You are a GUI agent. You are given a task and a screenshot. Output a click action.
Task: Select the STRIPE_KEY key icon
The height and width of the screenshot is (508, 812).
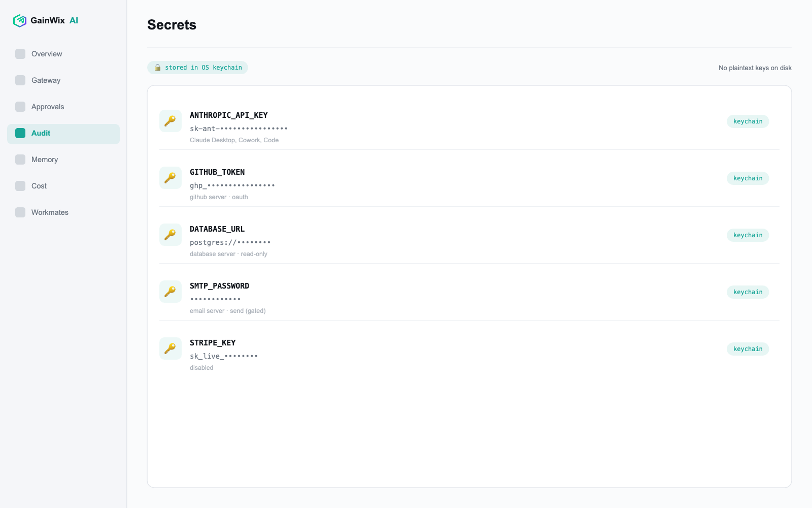[x=171, y=348]
